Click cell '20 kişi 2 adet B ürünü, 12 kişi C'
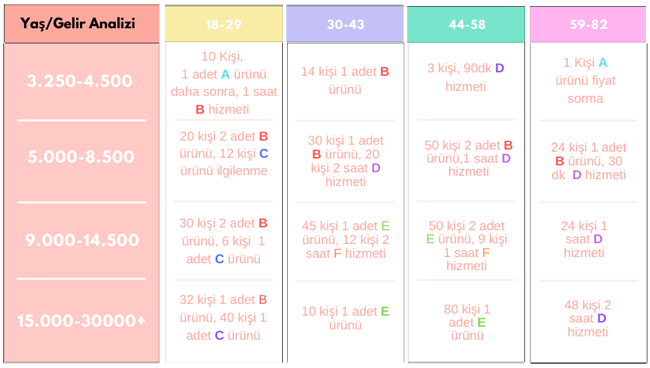Viewport: 650px width, 368px height. [224, 154]
